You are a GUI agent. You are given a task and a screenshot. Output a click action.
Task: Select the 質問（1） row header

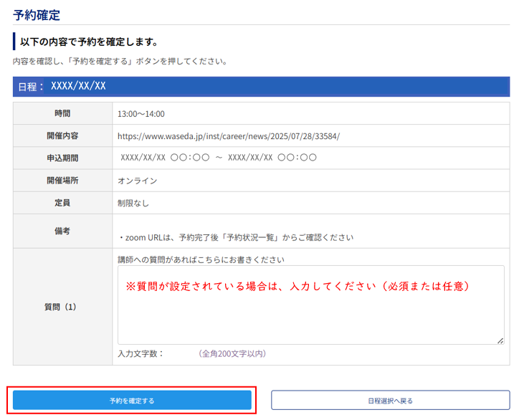coord(62,307)
